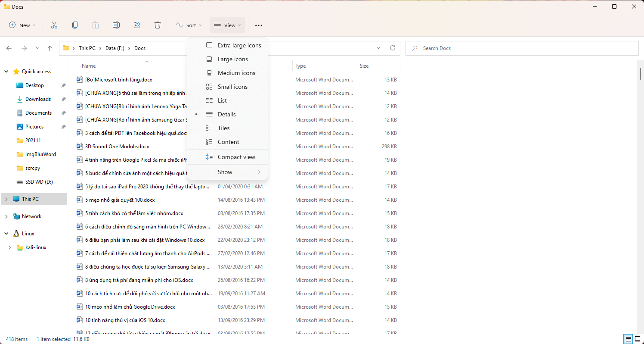The width and height of the screenshot is (644, 344).
Task: Select Large icons view
Action: [228, 59]
